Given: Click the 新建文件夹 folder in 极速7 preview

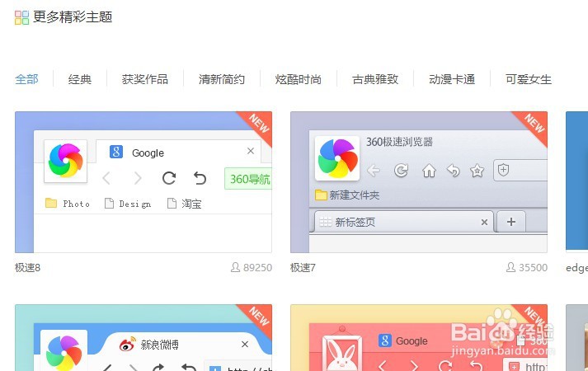Looking at the screenshot, I should 347,195.
